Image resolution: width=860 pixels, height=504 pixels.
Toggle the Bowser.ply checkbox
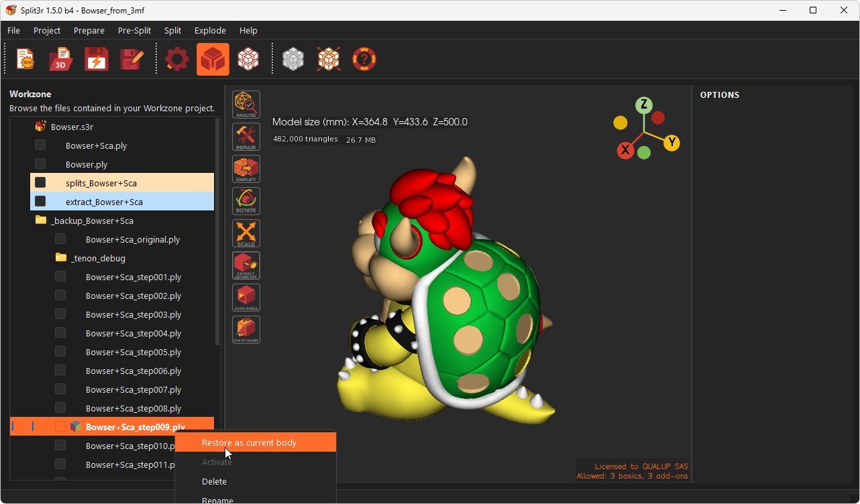[40, 164]
